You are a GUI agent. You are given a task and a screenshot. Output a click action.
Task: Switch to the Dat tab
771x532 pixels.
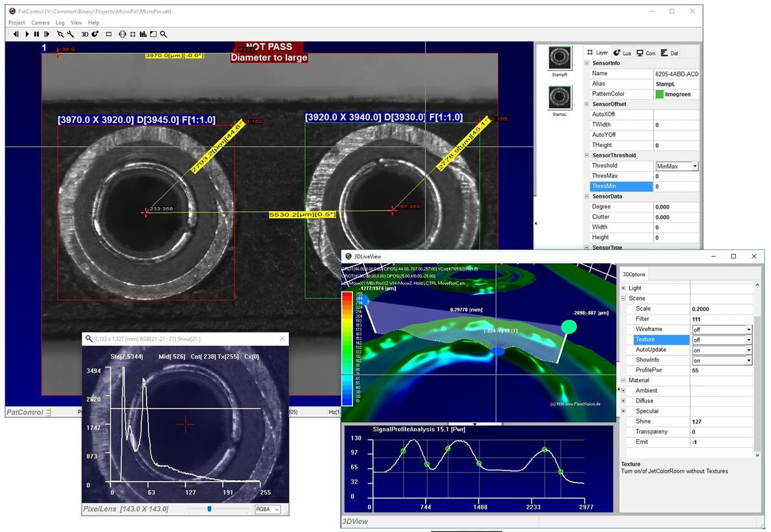[669, 52]
